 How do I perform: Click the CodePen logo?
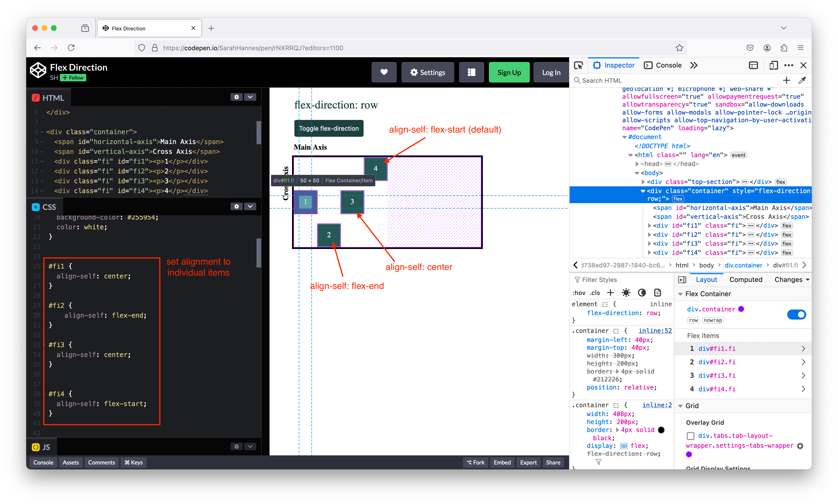(38, 70)
